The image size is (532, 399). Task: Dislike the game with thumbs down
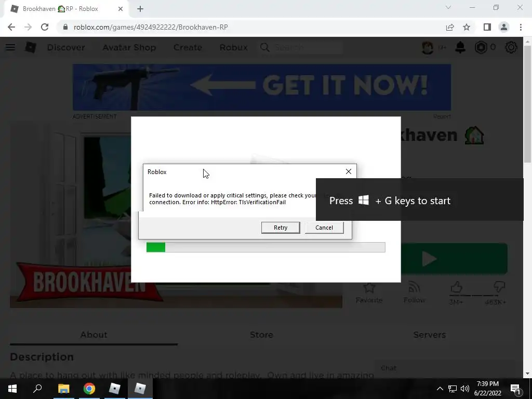click(x=499, y=288)
